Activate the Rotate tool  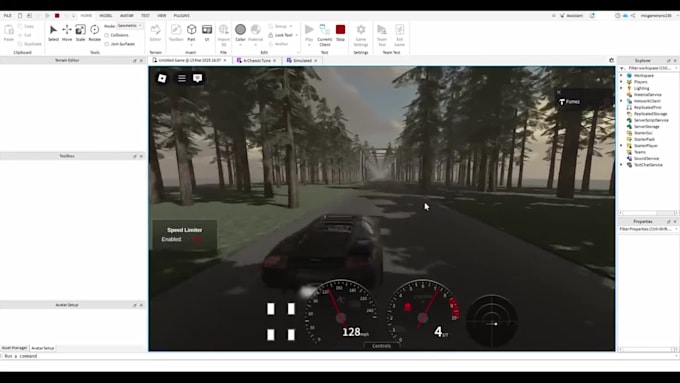95,33
